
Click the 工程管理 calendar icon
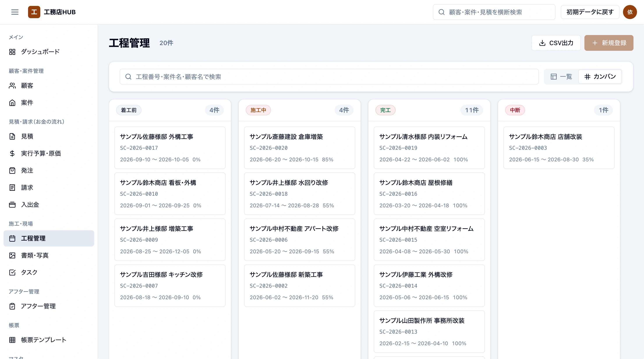click(x=12, y=238)
